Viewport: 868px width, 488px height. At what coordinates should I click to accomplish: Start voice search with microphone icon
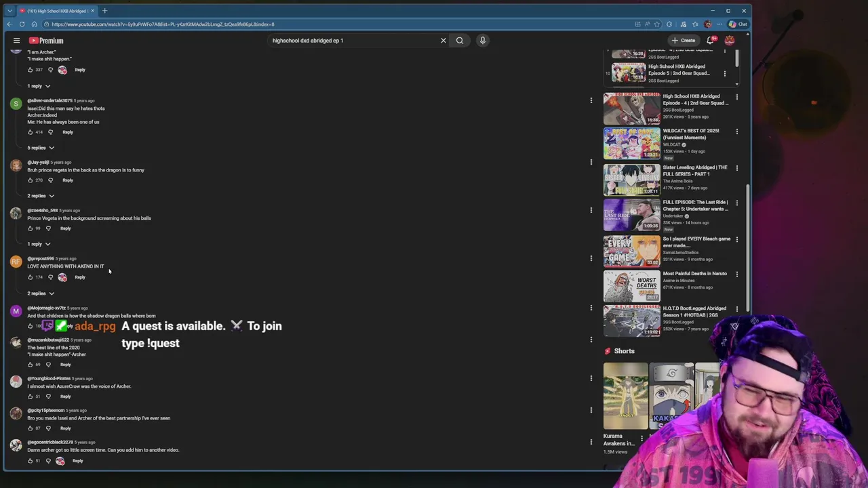coord(483,41)
